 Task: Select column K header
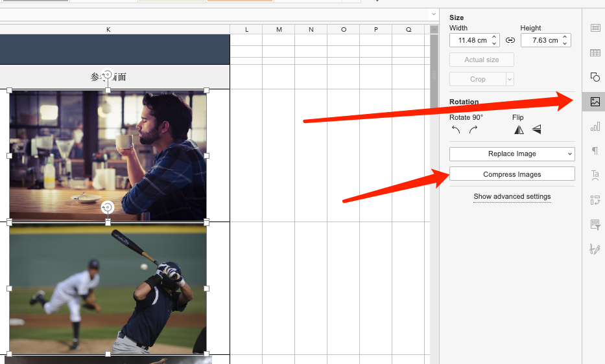point(108,29)
